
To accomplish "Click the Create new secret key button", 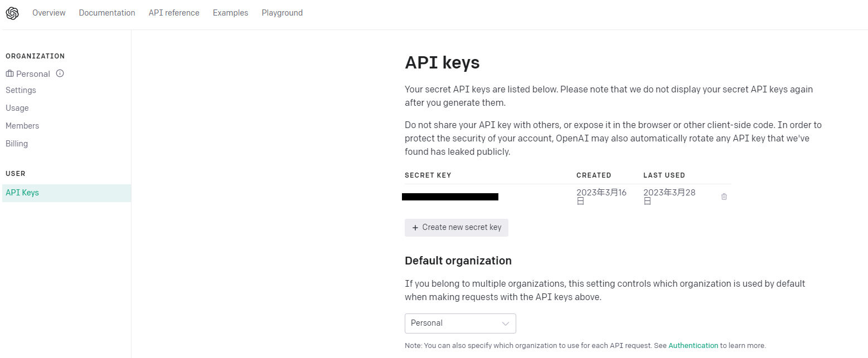I will pos(456,227).
